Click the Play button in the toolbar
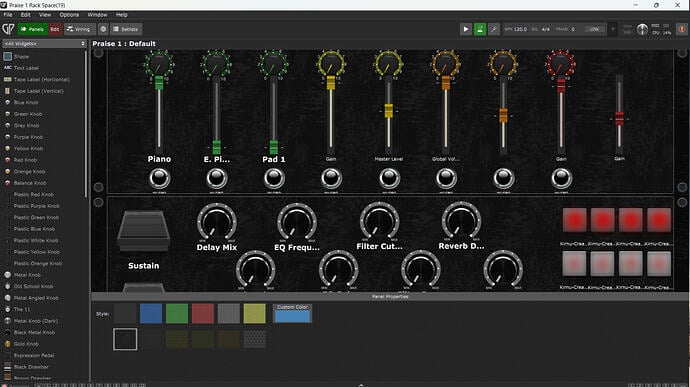The width and height of the screenshot is (690, 387). (x=466, y=29)
